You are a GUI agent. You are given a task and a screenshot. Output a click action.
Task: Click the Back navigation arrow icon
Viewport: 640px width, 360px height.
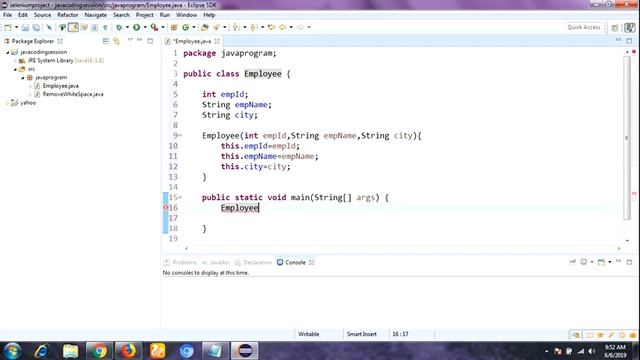[x=282, y=27]
